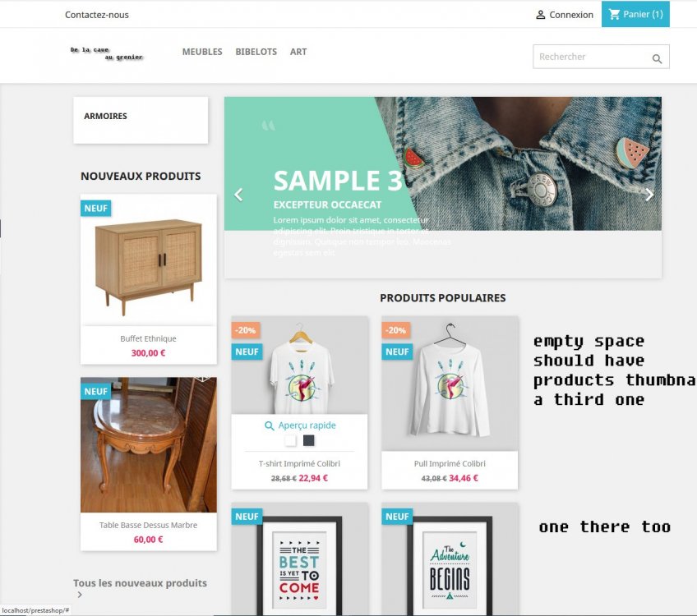Open the Buffet Ethnique product thumbnail
697x616 pixels.
[149, 260]
